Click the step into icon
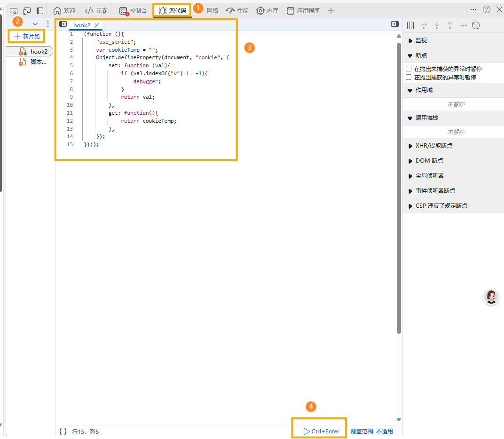This screenshot has height=439, width=504. coord(437,25)
